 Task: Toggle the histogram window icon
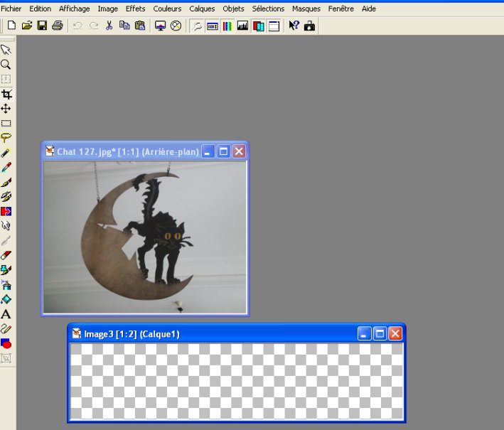click(x=242, y=26)
